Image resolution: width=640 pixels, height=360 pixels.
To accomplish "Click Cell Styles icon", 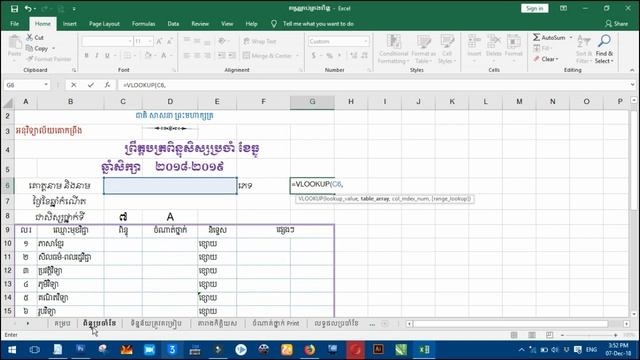I will pos(447,42).
